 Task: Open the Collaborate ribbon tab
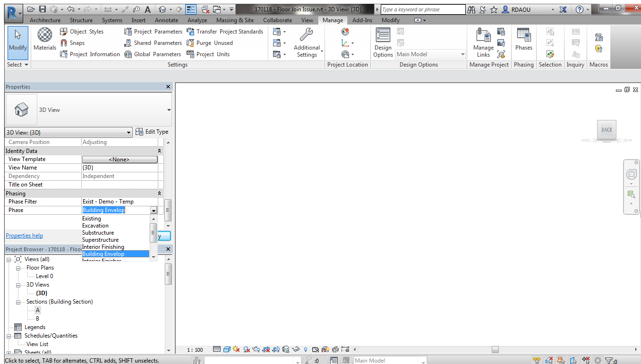pyautogui.click(x=277, y=20)
